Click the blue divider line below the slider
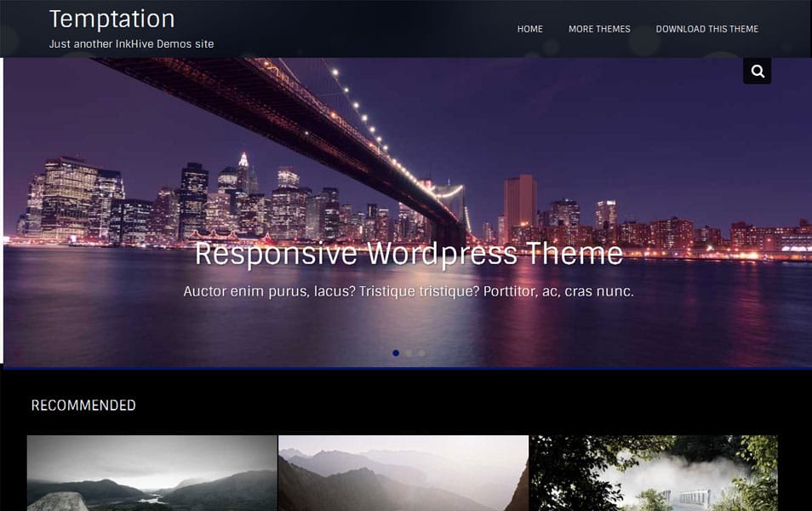This screenshot has height=511, width=812. (x=409, y=368)
